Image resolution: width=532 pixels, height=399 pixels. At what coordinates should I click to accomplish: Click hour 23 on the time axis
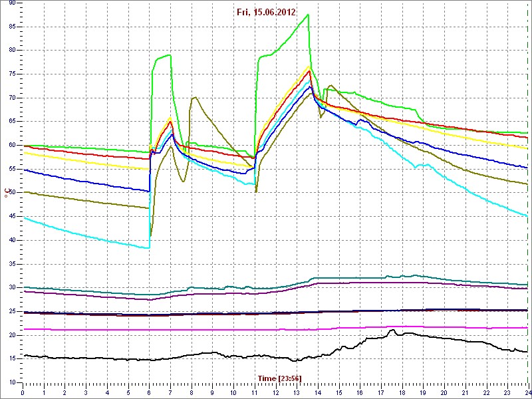coord(507,392)
